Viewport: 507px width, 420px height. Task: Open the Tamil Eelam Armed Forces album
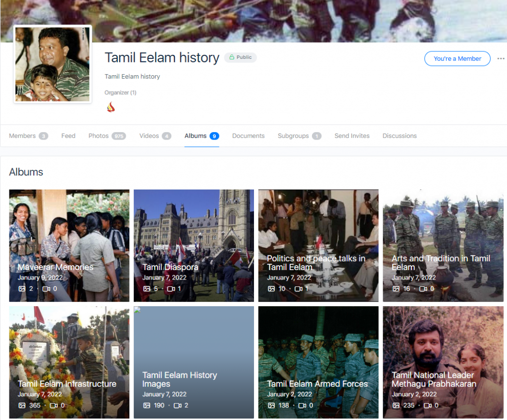pyautogui.click(x=318, y=362)
